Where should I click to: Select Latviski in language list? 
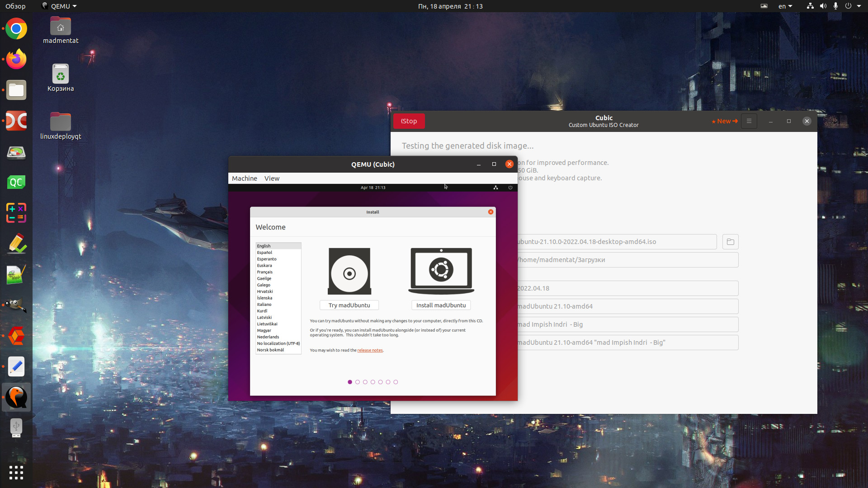(278, 318)
